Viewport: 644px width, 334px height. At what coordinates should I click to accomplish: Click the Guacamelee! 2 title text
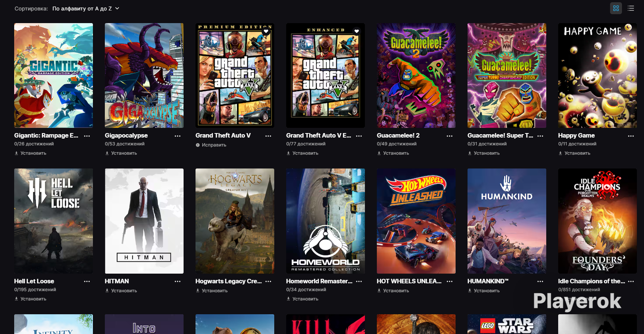pos(398,136)
